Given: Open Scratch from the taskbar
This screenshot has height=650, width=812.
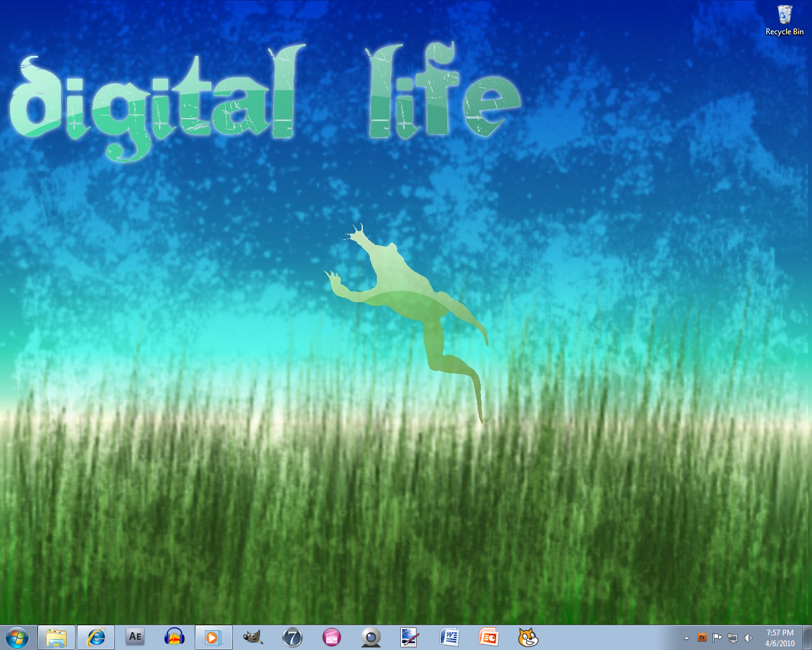Looking at the screenshot, I should 527,637.
